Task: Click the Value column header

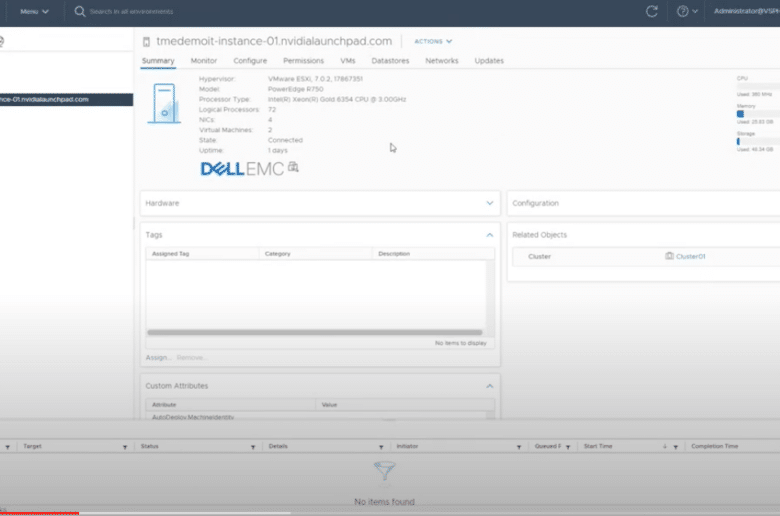Action: tap(404, 405)
